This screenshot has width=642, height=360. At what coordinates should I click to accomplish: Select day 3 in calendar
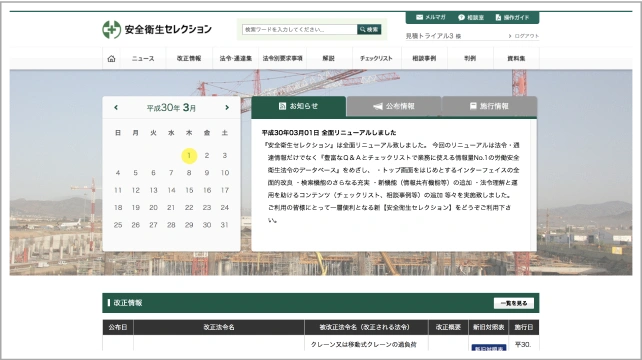(224, 156)
